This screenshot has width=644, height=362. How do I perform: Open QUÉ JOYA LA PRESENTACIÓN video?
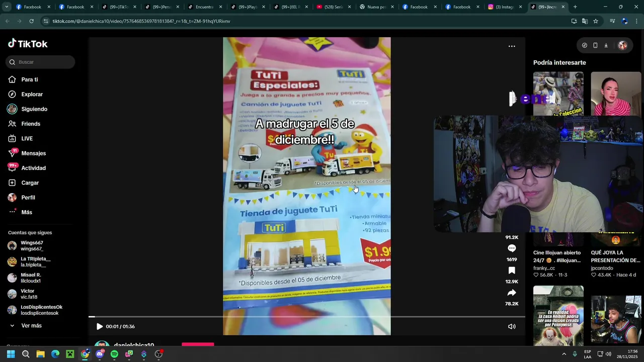(615, 256)
